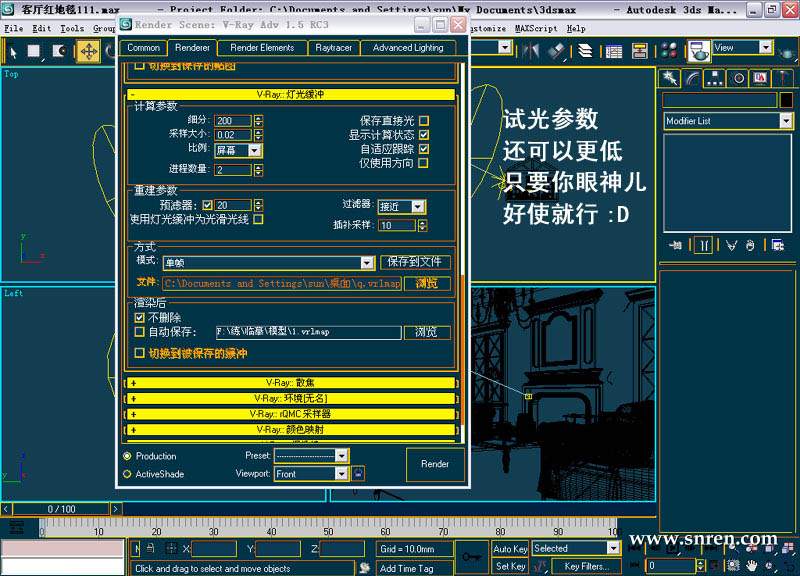Screen dimensions: 800x576
Task: Click the Render button
Action: tap(435, 464)
